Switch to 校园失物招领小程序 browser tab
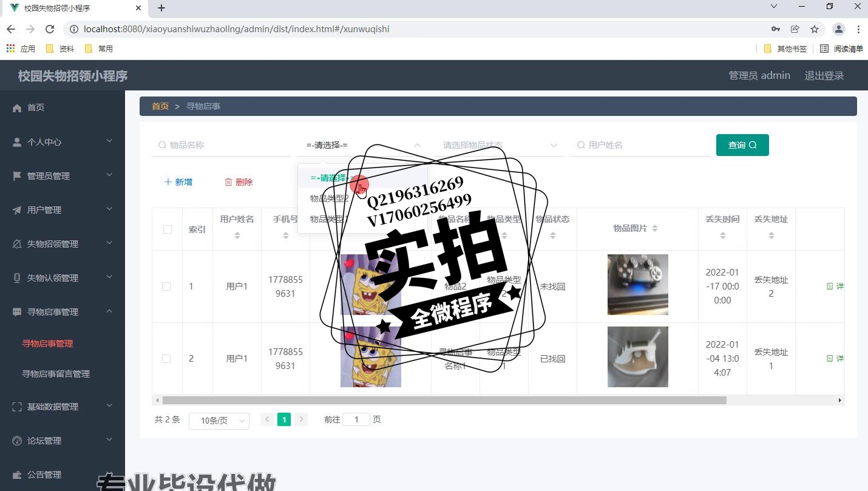The width and height of the screenshot is (868, 491). pyautogui.click(x=74, y=8)
